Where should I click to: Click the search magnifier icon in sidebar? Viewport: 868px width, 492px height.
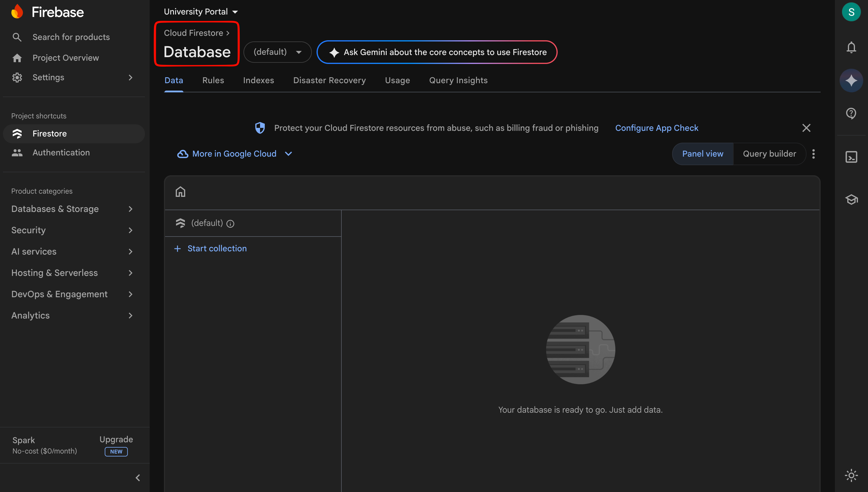17,37
